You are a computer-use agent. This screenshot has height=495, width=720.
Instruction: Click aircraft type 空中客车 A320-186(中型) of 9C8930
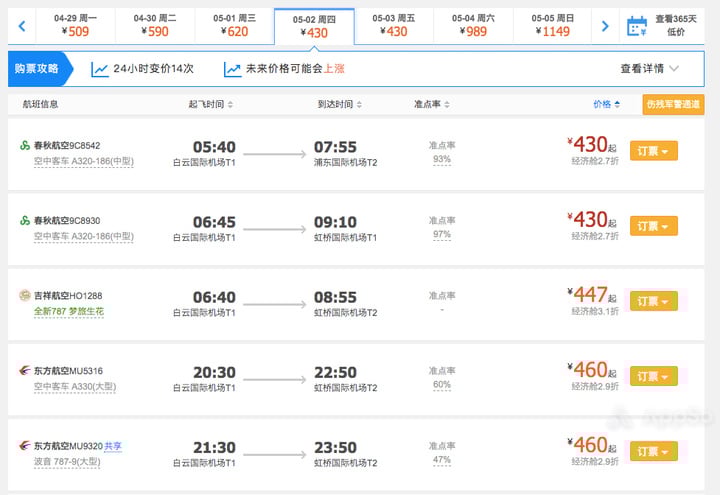[x=84, y=236]
